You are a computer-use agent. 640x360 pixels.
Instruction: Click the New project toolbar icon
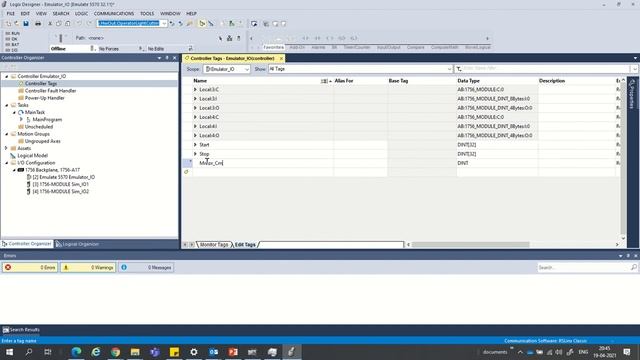tap(8, 24)
